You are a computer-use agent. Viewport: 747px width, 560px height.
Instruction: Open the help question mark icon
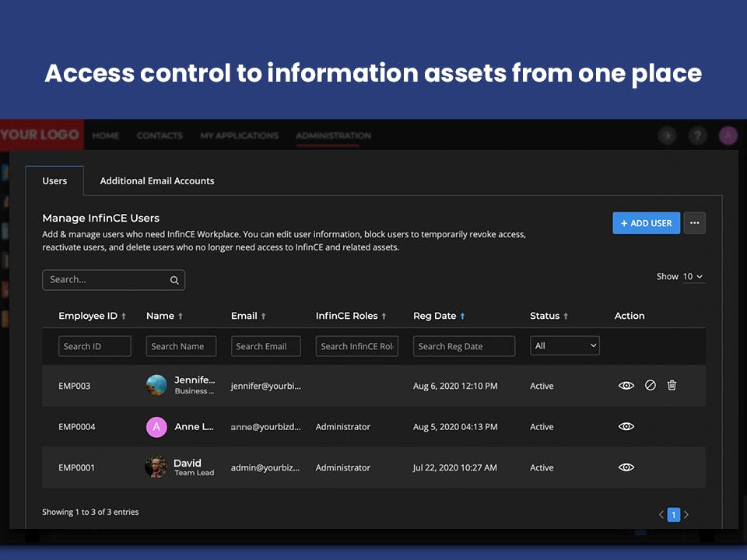point(697,135)
